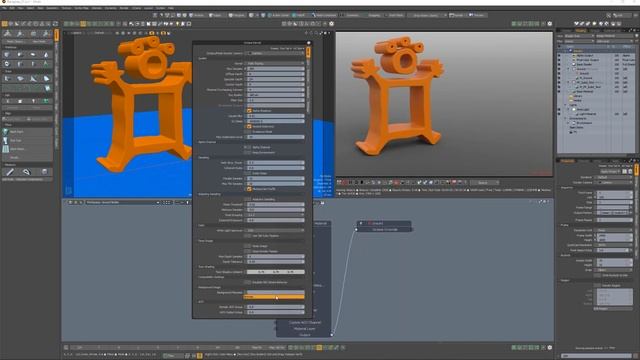640x360 pixels.
Task: Close the render settings popover with the round button
Action: 309,42
